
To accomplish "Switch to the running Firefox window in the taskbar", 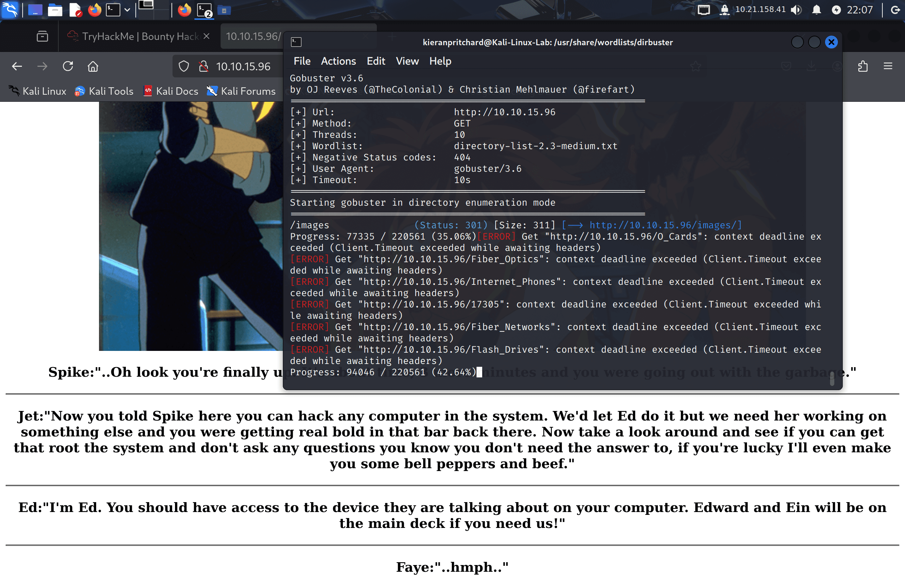I will pyautogui.click(x=185, y=10).
